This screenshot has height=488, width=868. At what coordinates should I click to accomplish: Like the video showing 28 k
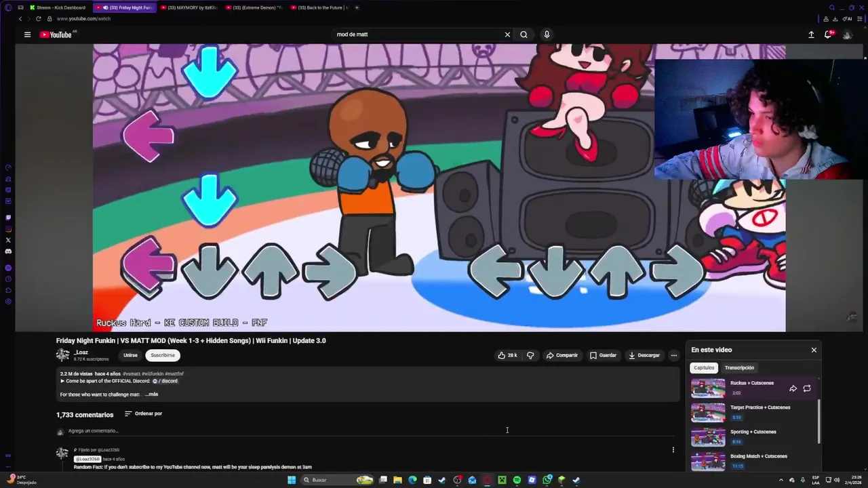(507, 355)
